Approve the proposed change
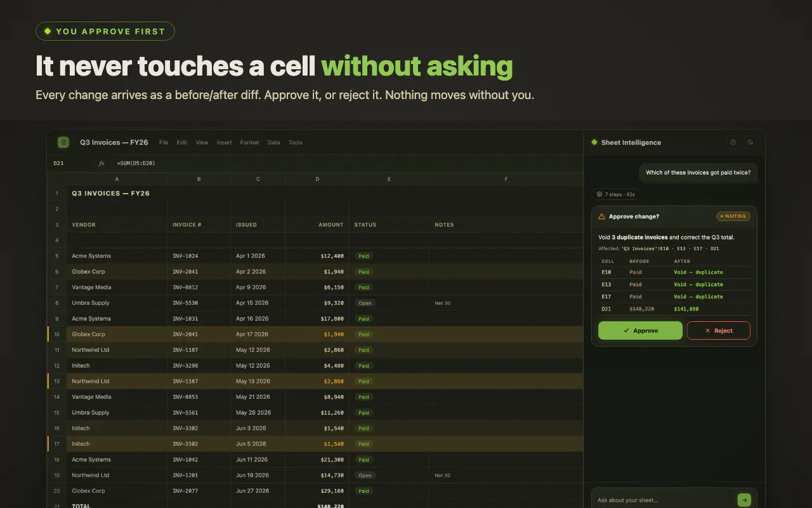Screen dimensions: 812x508 click(640, 331)
